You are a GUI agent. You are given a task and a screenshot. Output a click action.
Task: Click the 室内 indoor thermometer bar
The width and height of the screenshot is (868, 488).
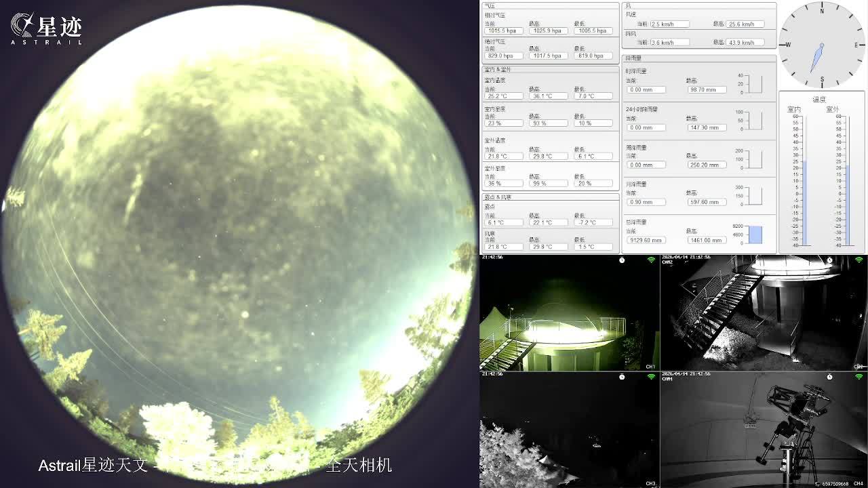(x=804, y=180)
